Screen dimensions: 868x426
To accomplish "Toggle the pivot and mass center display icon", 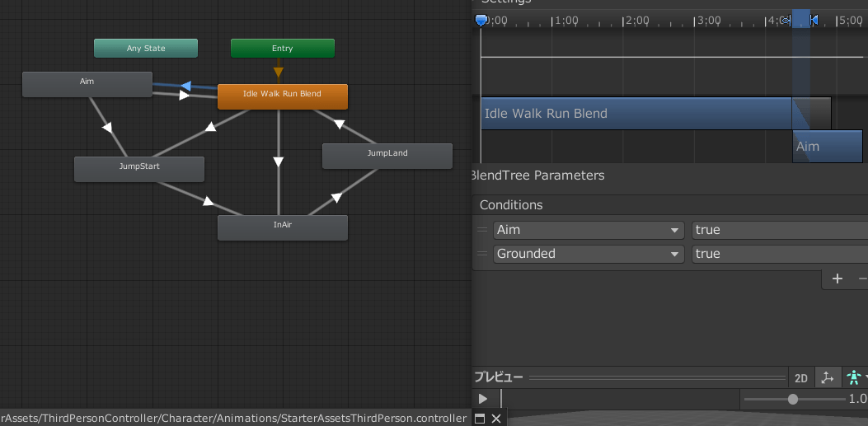I will coord(827,378).
